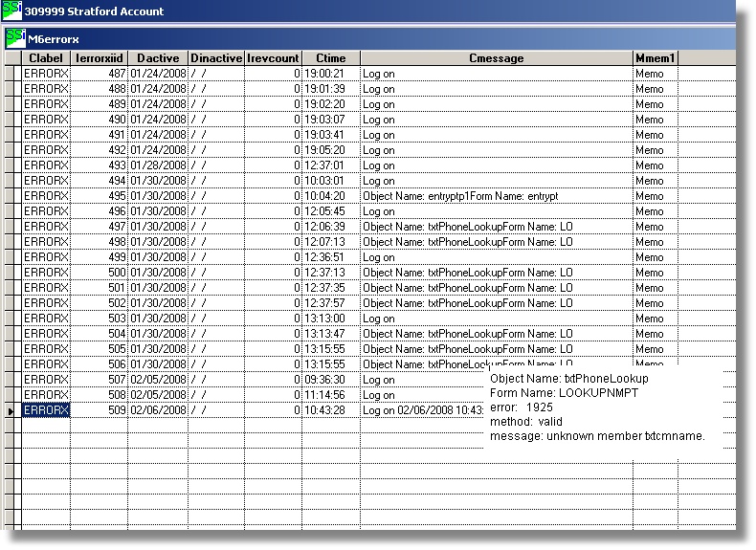Image resolution: width=756 pixels, height=550 pixels.
Task: Select the row selector beside record 487
Action: pos(11,74)
